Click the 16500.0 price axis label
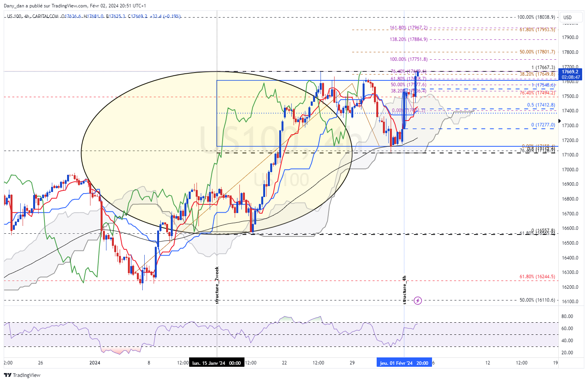Image resolution: width=588 pixels, height=382 pixels. point(570,243)
